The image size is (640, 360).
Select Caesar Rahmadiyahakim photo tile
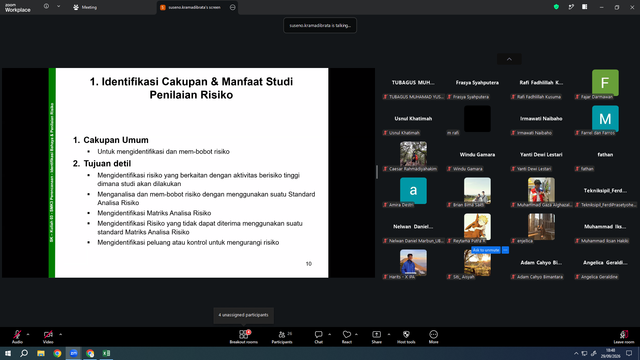tap(413, 155)
